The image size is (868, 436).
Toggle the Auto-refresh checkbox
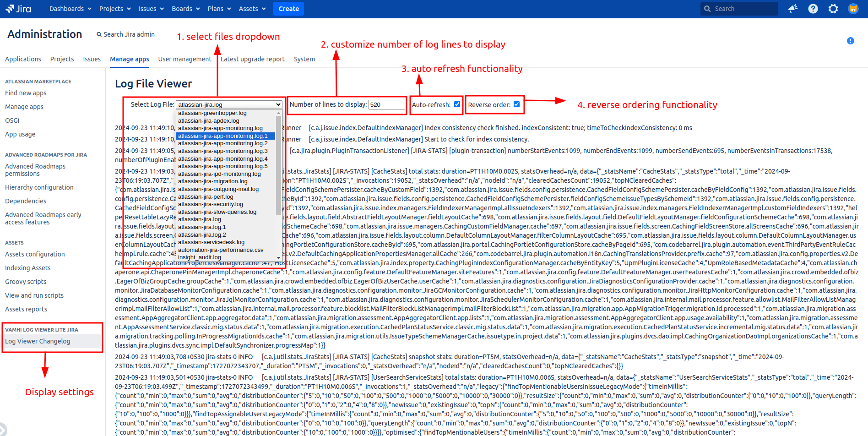tap(457, 104)
